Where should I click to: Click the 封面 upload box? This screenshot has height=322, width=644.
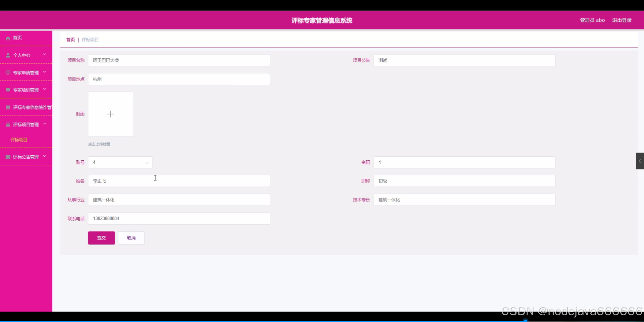point(111,114)
